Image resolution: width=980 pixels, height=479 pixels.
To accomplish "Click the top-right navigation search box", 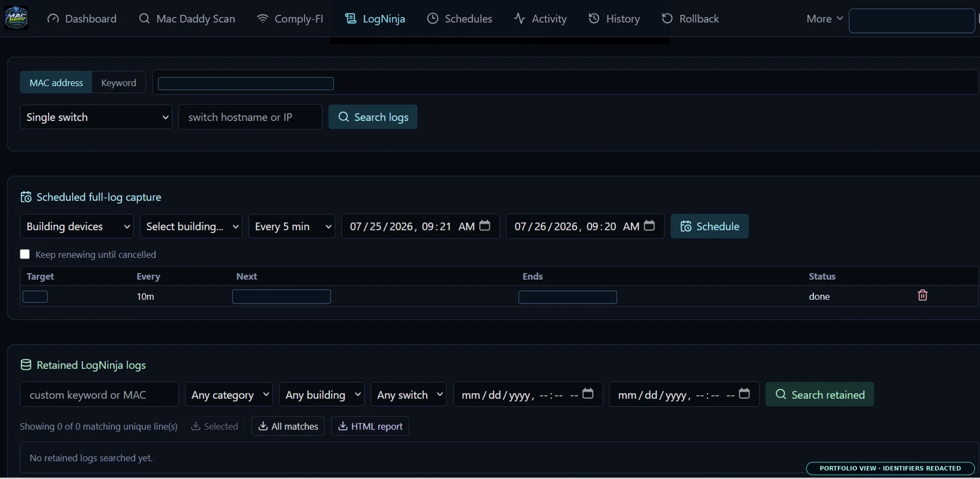I will pos(912,21).
